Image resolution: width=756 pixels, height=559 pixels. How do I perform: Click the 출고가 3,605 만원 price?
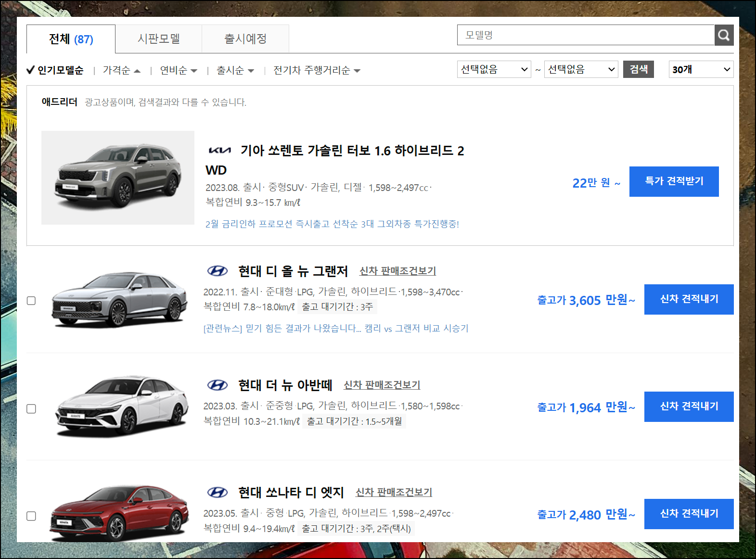click(x=586, y=300)
